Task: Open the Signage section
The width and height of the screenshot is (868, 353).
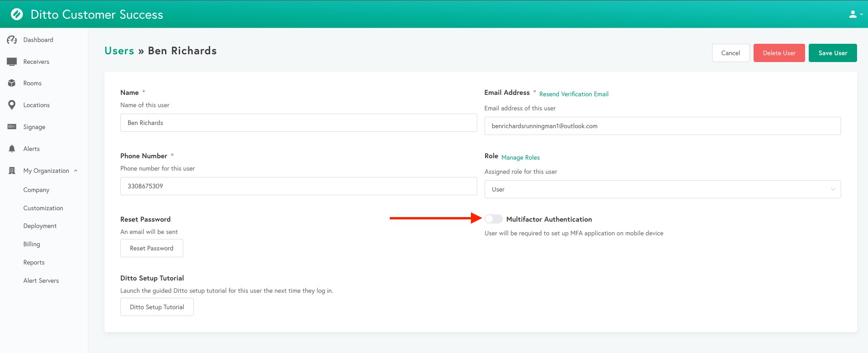Action: click(34, 127)
